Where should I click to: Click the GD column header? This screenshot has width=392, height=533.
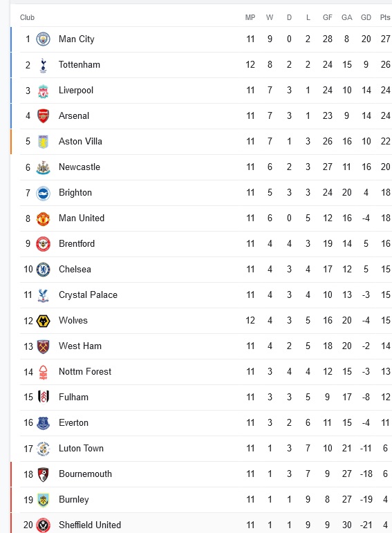366,17
